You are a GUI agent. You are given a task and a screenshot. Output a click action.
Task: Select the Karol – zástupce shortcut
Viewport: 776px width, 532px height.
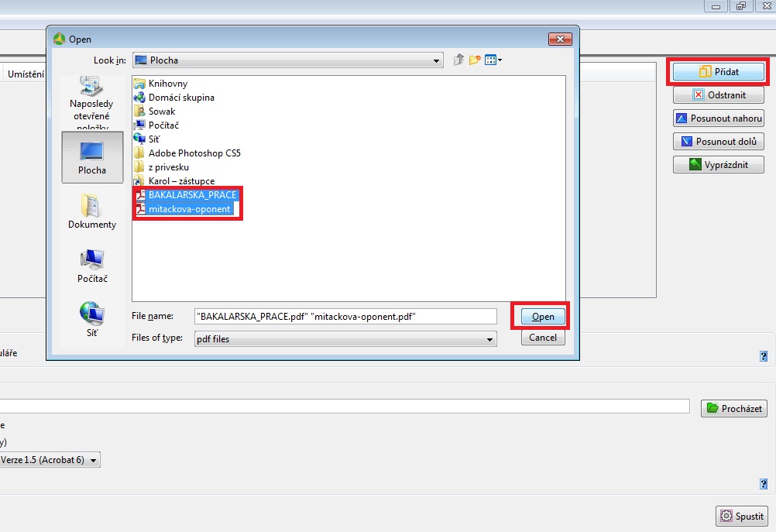coord(174,180)
